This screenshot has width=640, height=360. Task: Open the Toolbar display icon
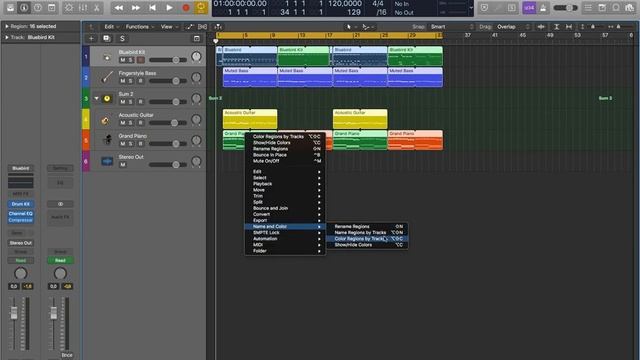coord(51,8)
